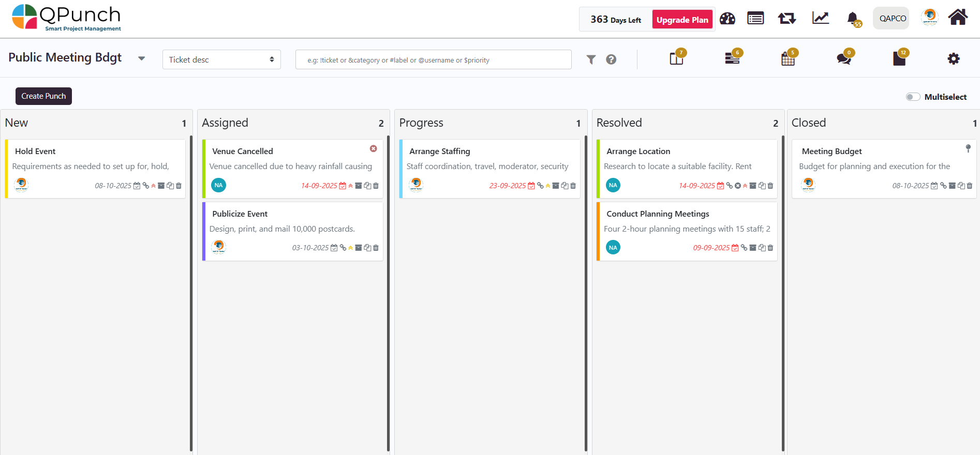The height and width of the screenshot is (455, 980).
Task: Open the Arrange Location card title
Action: [638, 151]
